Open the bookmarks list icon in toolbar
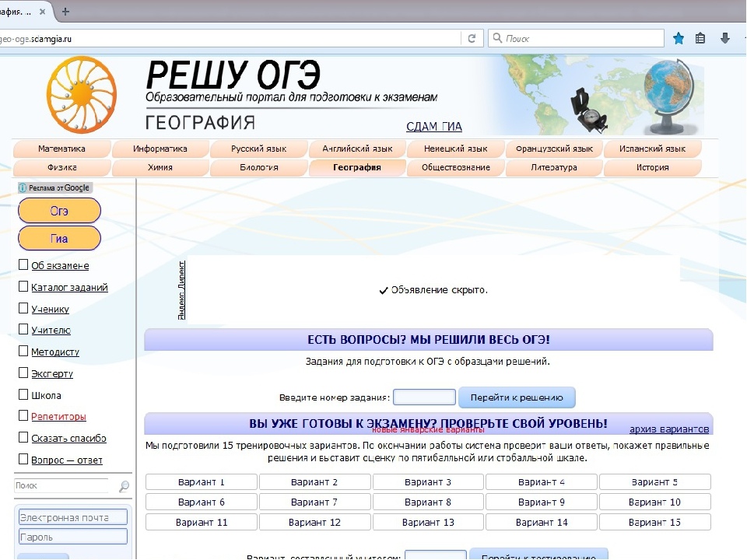 click(700, 38)
